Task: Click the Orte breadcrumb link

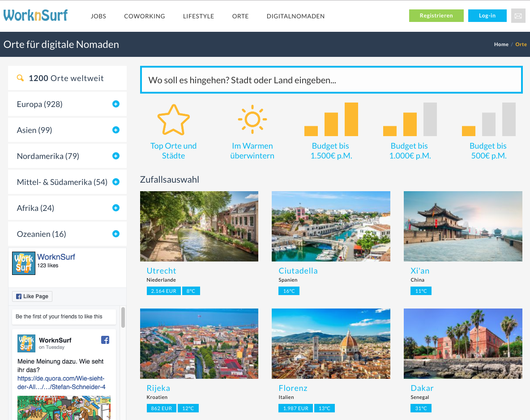Action: [521, 44]
